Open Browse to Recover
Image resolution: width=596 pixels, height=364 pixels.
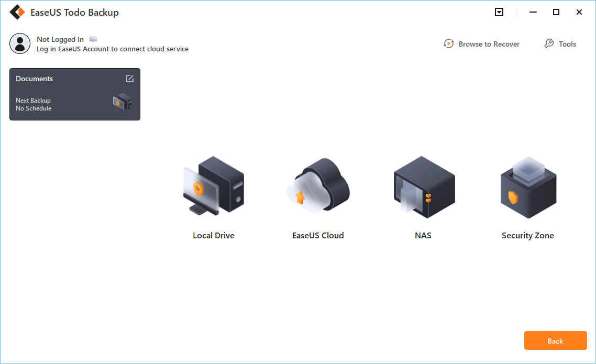(482, 44)
